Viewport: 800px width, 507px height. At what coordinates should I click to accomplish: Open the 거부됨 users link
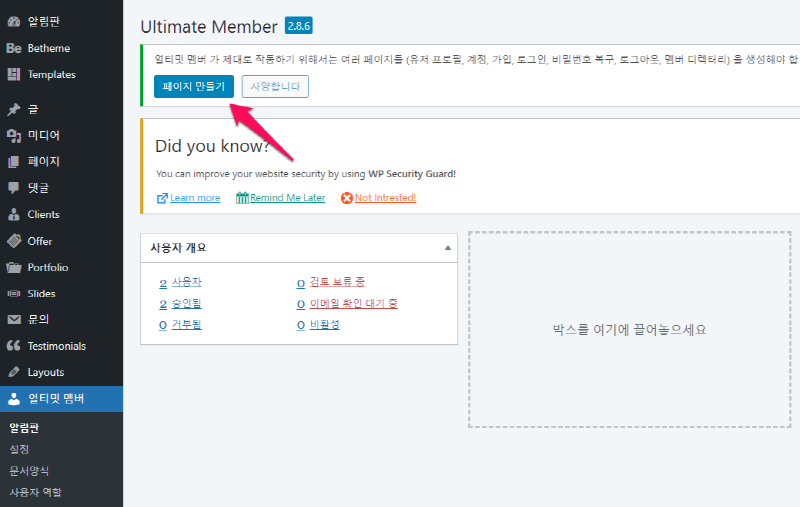click(x=186, y=325)
